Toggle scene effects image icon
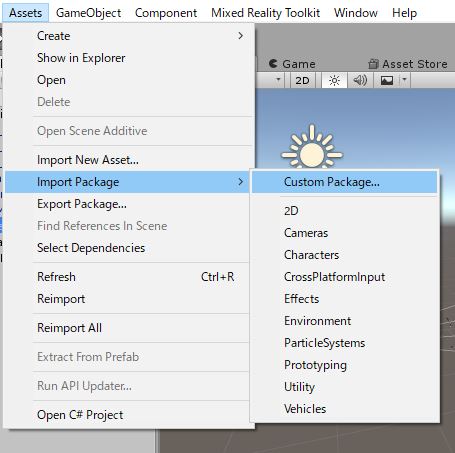 pyautogui.click(x=387, y=80)
